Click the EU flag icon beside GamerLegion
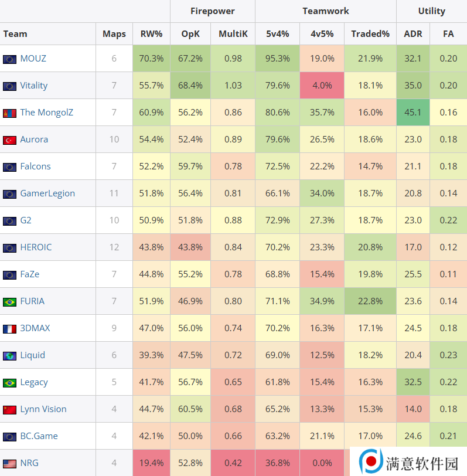This screenshot has width=467, height=476. (9, 194)
